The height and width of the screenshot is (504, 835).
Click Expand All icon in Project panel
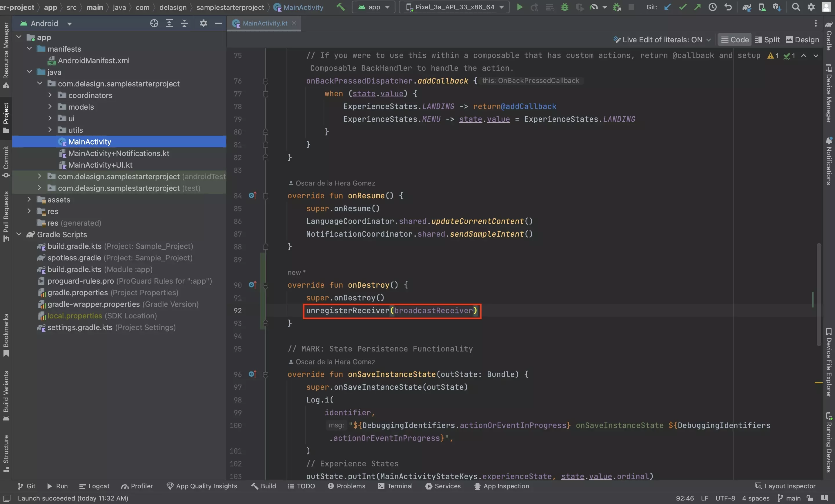click(x=169, y=23)
